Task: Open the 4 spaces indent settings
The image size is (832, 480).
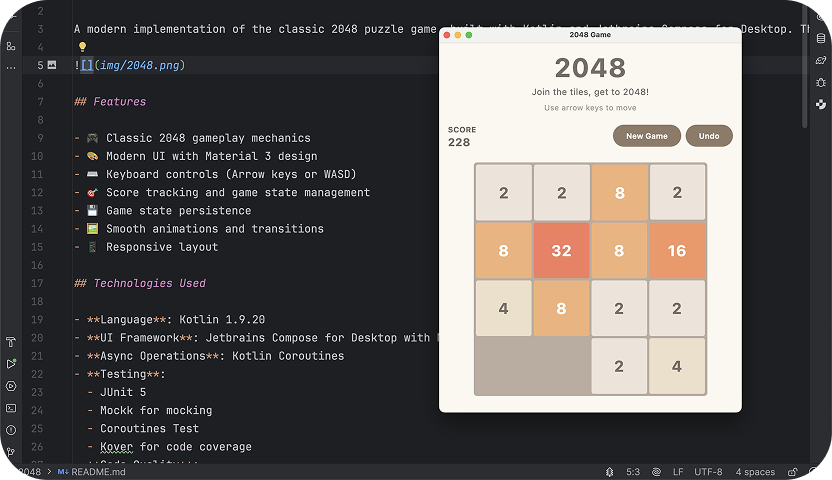Action: click(755, 472)
